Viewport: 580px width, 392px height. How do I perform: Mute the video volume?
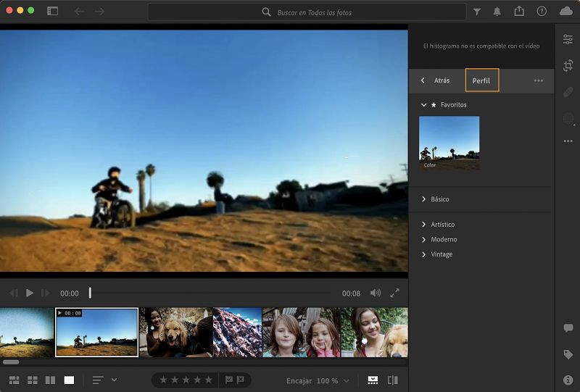(376, 293)
